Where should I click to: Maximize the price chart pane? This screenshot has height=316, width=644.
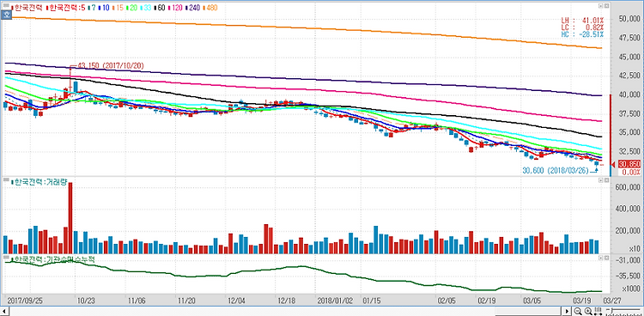tap(600, 7)
